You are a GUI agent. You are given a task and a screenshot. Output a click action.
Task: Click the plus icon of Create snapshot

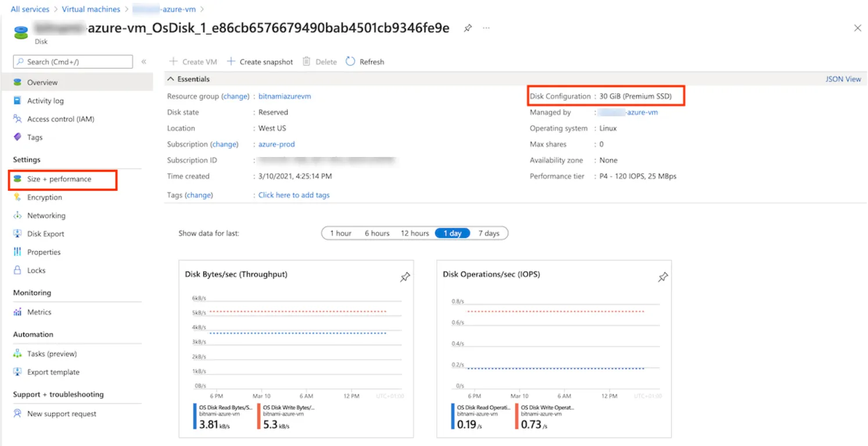(x=231, y=62)
